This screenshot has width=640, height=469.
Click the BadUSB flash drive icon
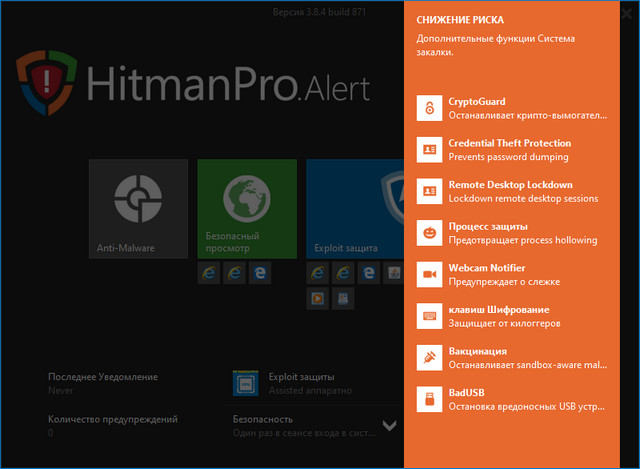429,399
